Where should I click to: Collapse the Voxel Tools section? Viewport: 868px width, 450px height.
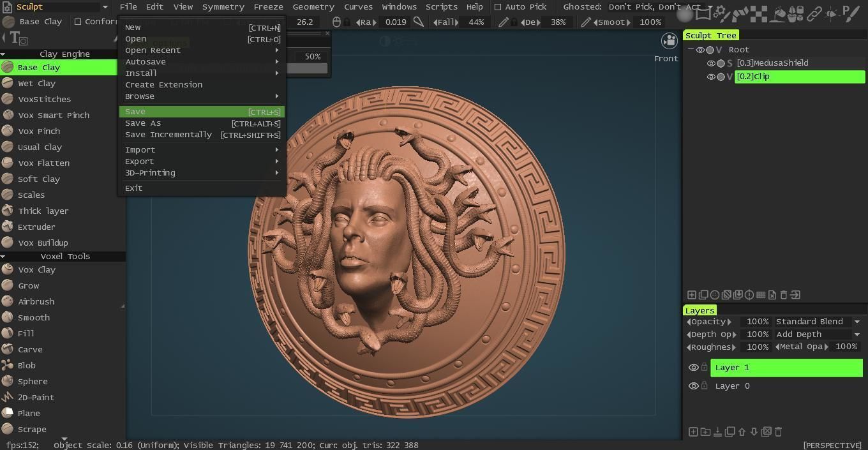pos(3,257)
